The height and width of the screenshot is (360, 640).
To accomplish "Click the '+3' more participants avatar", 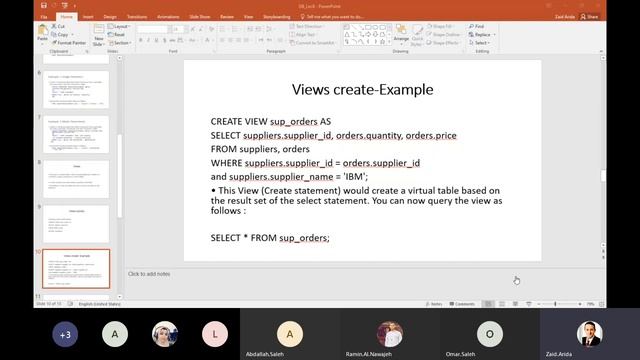I will coord(65,334).
